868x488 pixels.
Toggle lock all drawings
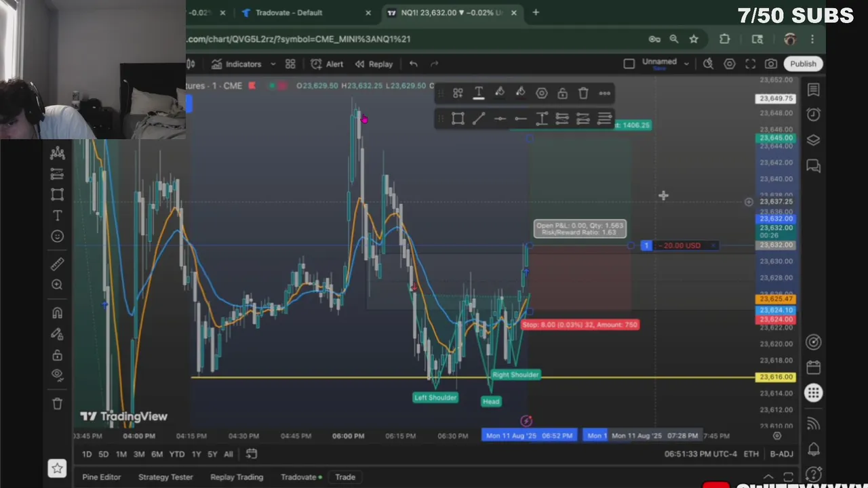pyautogui.click(x=57, y=354)
